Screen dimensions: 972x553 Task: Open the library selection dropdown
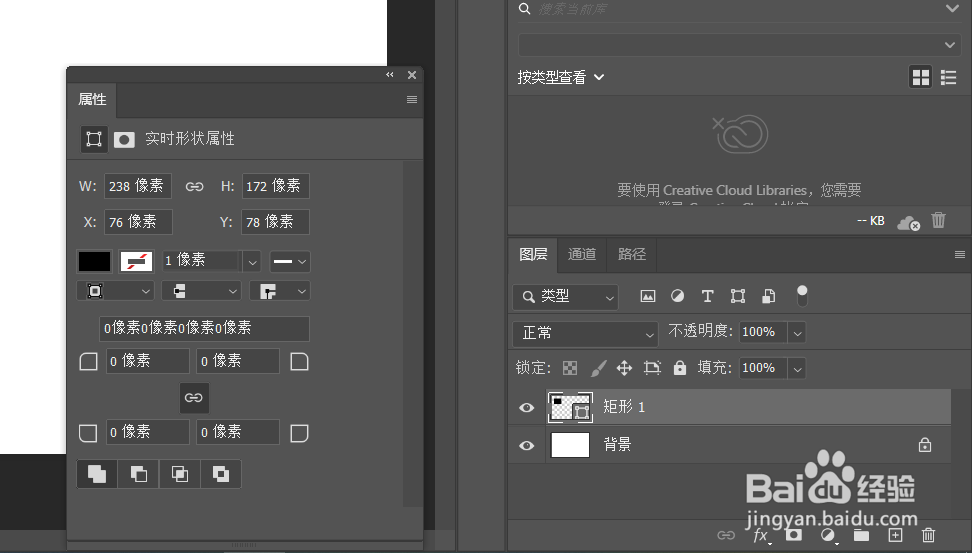tap(738, 45)
